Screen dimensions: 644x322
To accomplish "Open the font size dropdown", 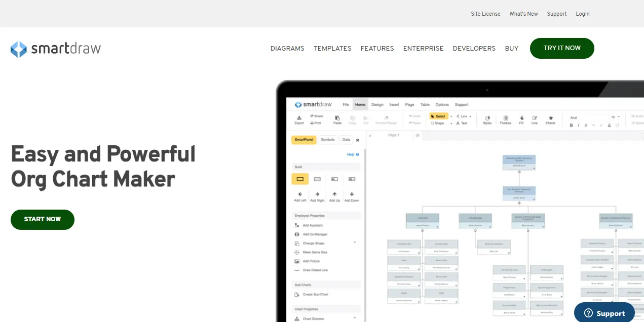I will [618, 117].
